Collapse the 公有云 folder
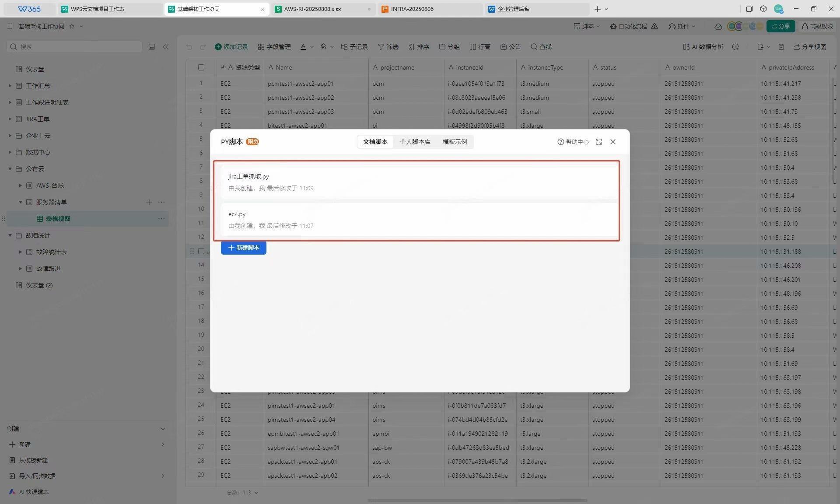 pyautogui.click(x=10, y=169)
